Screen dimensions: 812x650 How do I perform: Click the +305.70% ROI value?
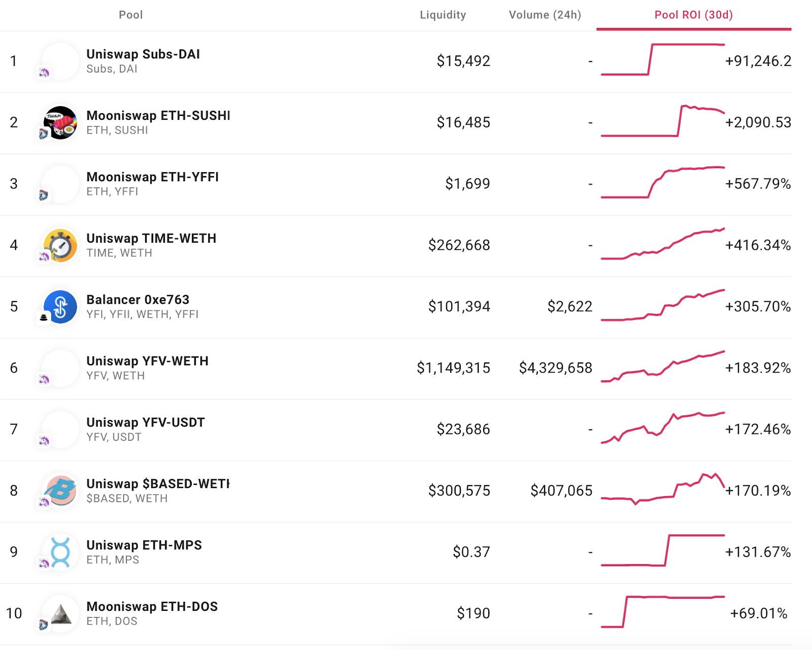tap(758, 307)
